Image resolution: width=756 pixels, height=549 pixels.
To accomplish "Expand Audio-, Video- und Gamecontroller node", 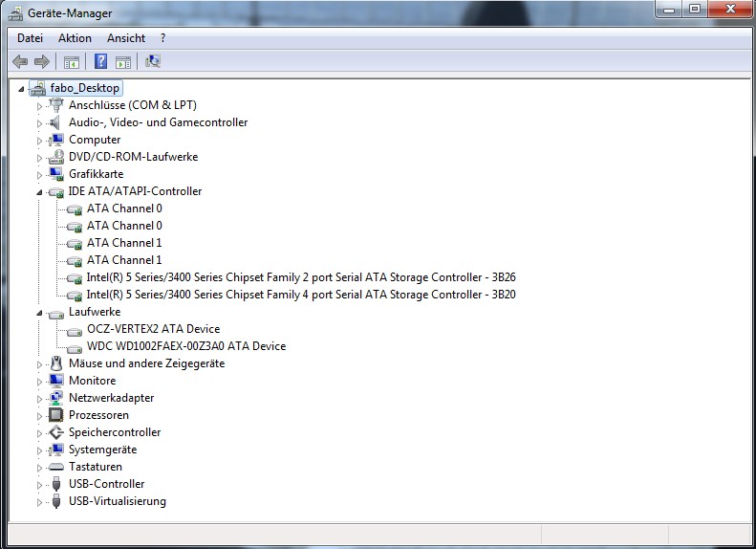I will pyautogui.click(x=39, y=123).
